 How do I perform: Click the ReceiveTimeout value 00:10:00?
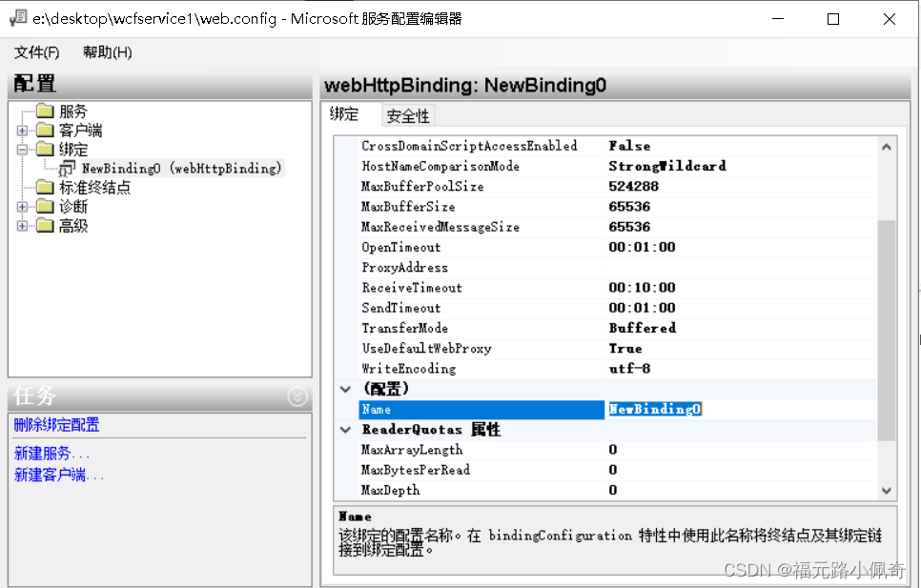[x=642, y=288]
